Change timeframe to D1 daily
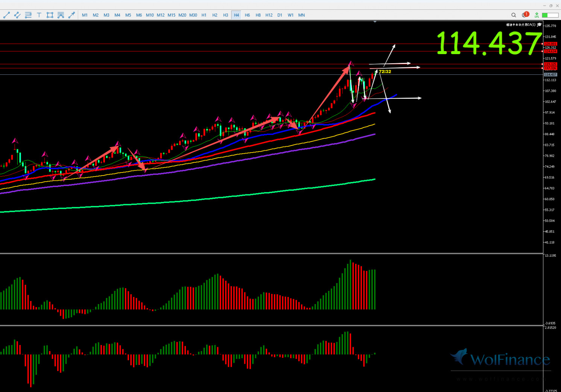 click(x=280, y=15)
